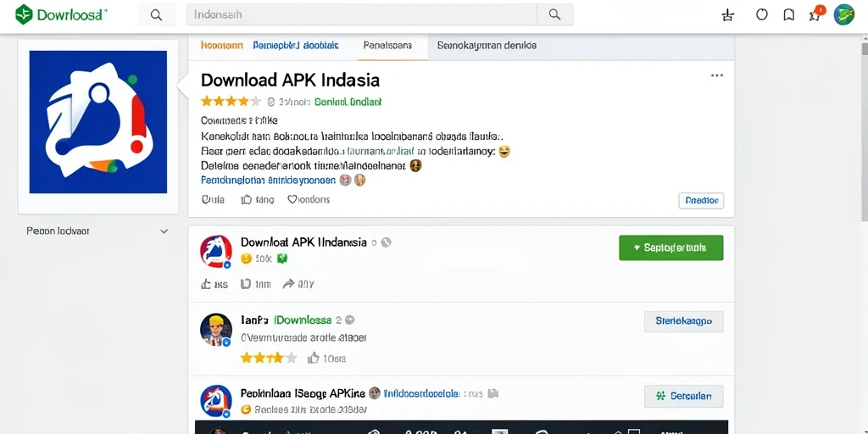Image resolution: width=868 pixels, height=434 pixels.
Task: Switch to the orange Hoantann tab
Action: (x=221, y=46)
